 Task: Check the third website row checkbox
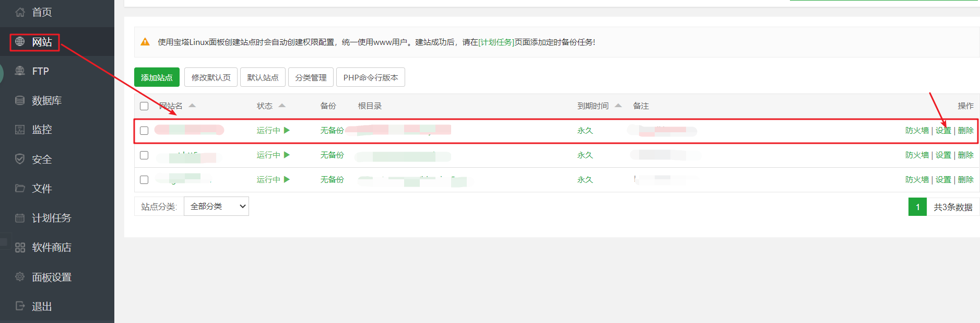click(144, 180)
